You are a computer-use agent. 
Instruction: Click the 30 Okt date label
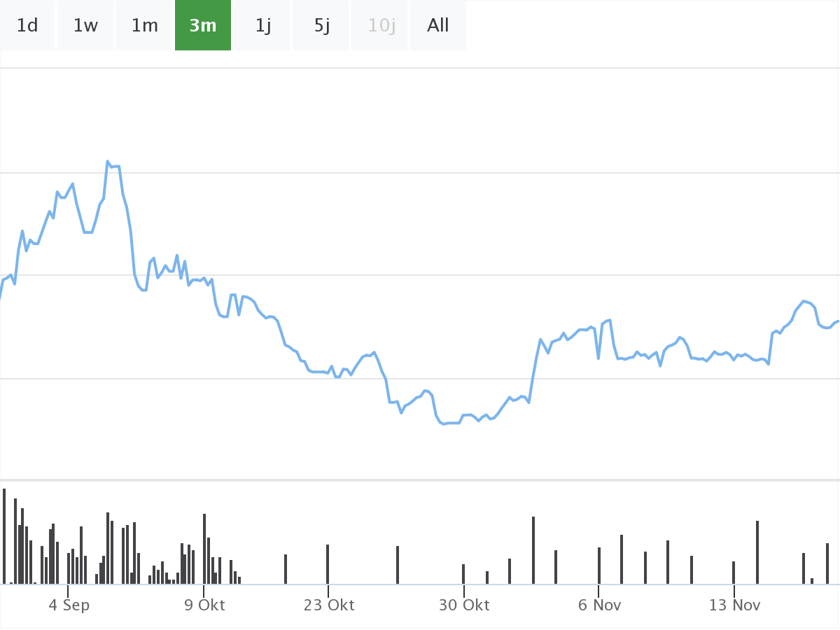[x=464, y=605]
